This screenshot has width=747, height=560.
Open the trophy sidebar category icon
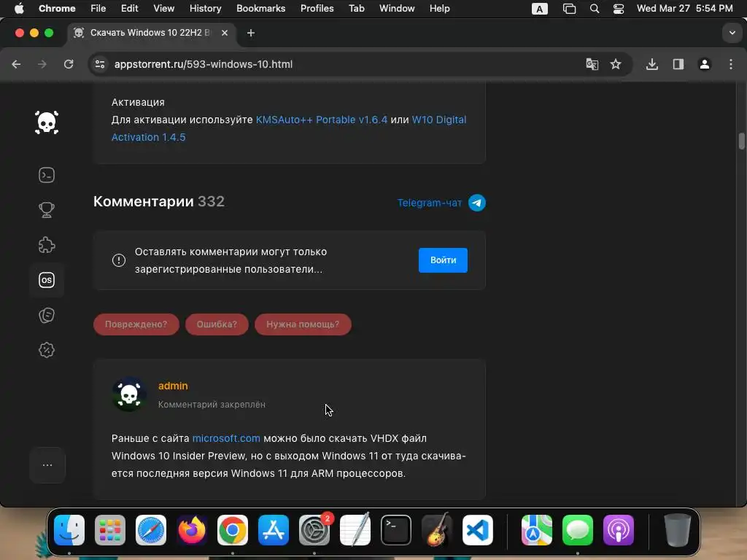47,210
